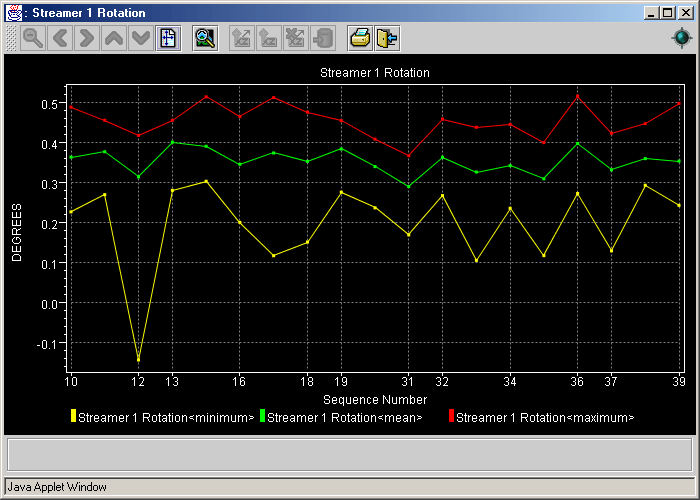
Task: Click the empty status text field
Action: [349, 454]
